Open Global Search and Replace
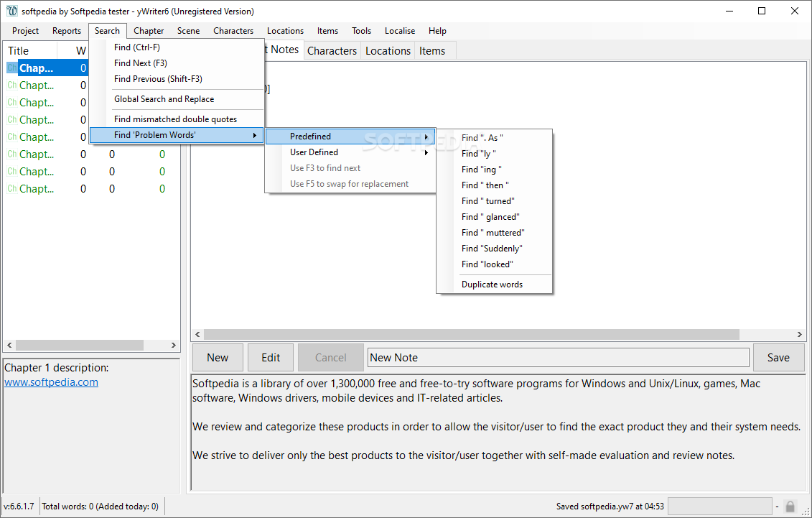812x518 pixels. [177, 99]
